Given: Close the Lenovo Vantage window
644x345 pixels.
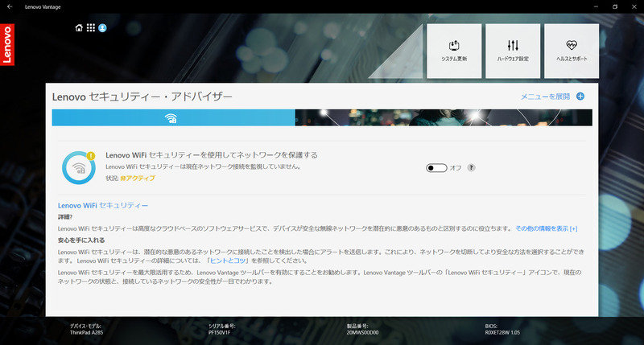Looking at the screenshot, I should tap(634, 6).
